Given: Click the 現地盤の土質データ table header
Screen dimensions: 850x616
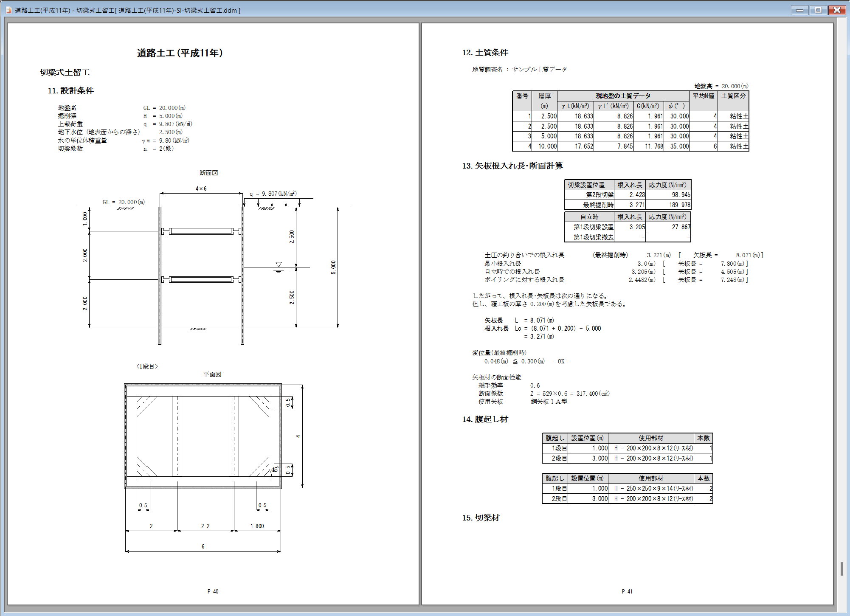Looking at the screenshot, I should pos(623,96).
